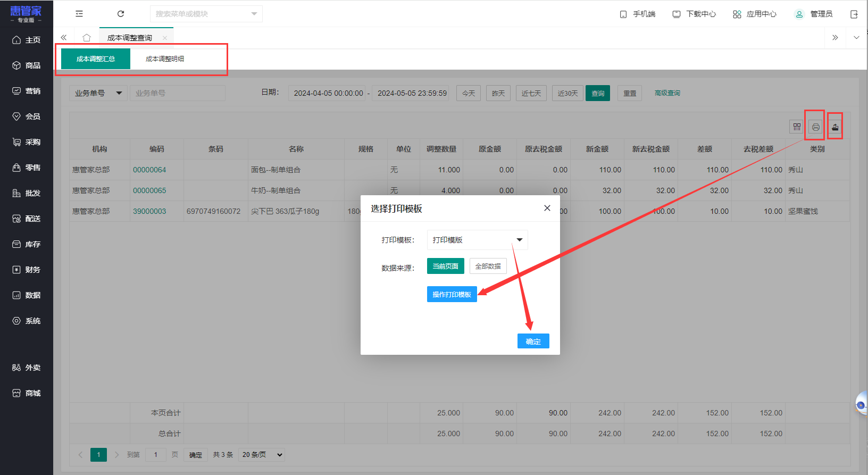Open the 财务 finance sidebar menu
The image size is (868, 475).
(x=27, y=270)
